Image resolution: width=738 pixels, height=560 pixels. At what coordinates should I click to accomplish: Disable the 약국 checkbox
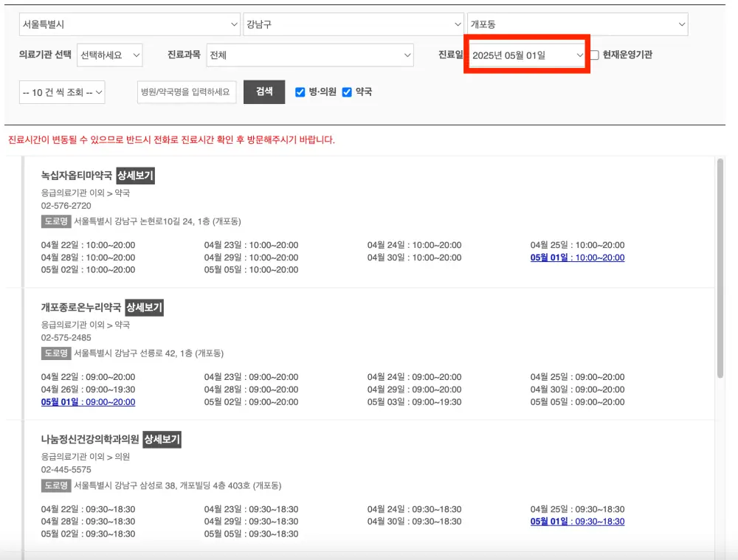coord(347,91)
